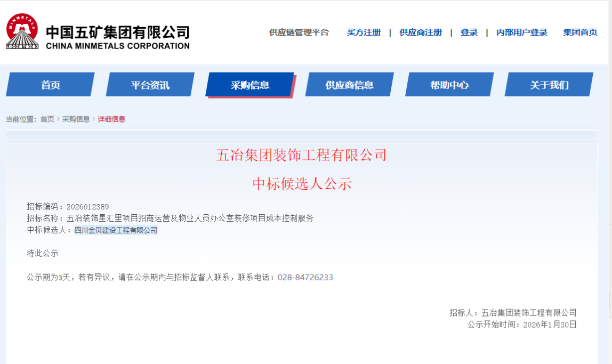Go to the 帮助中心 tab

[449, 84]
